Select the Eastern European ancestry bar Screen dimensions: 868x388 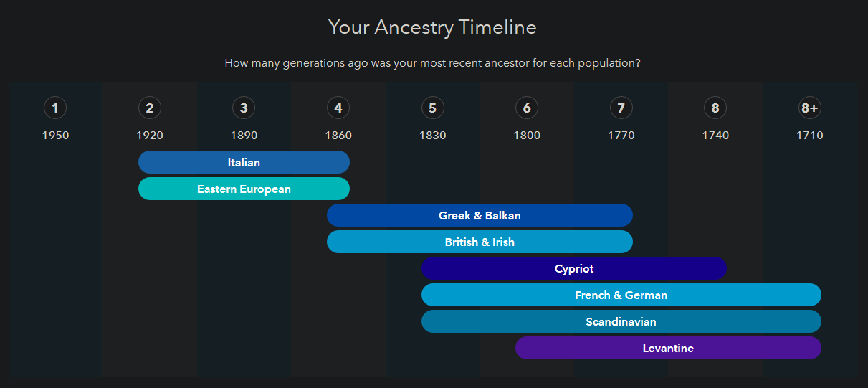(x=244, y=189)
